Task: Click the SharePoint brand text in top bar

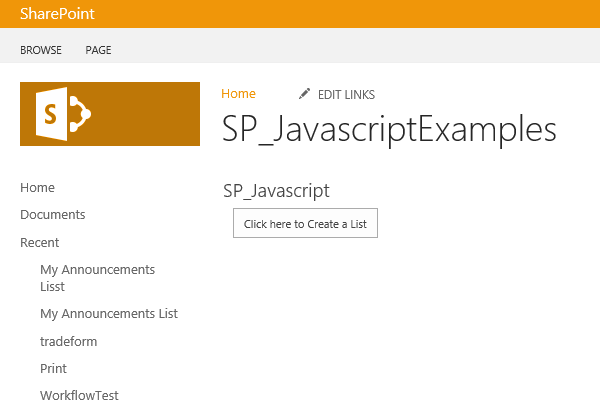Action: pyautogui.click(x=57, y=14)
